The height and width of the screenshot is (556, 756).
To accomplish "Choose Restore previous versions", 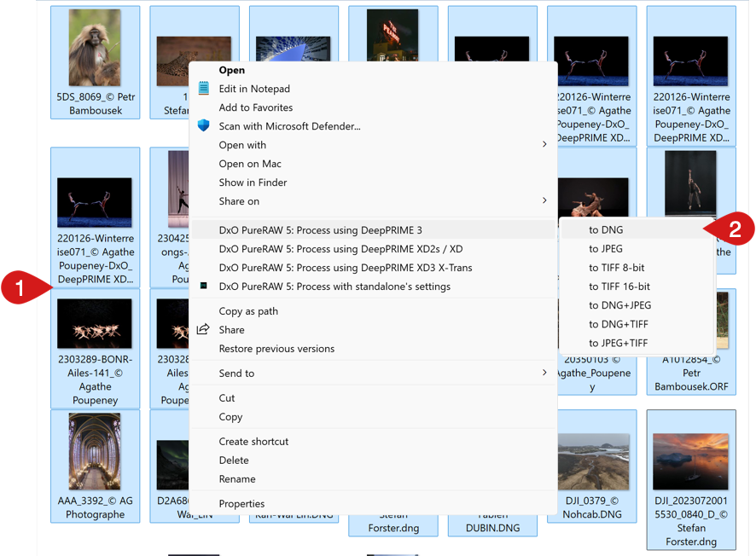I will (x=276, y=348).
